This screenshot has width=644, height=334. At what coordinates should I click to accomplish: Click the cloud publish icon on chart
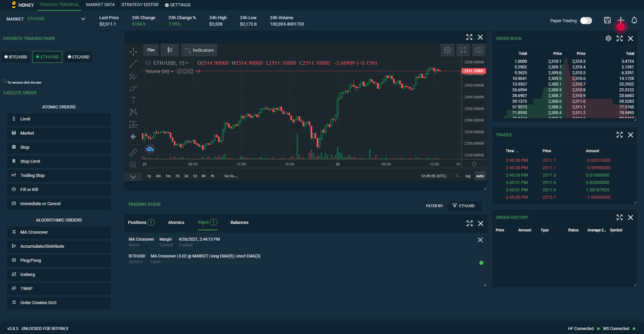pos(150,149)
